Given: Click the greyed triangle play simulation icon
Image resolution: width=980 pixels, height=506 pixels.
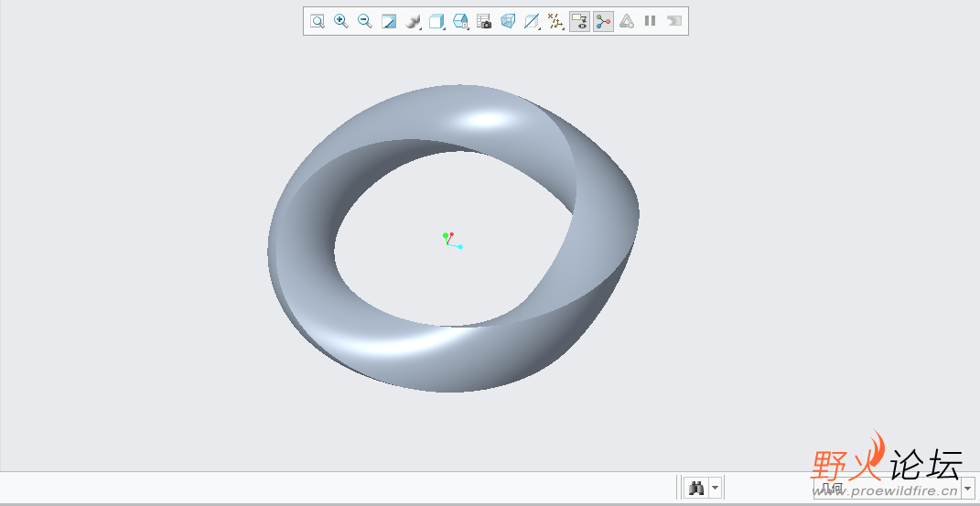Looking at the screenshot, I should [x=626, y=21].
